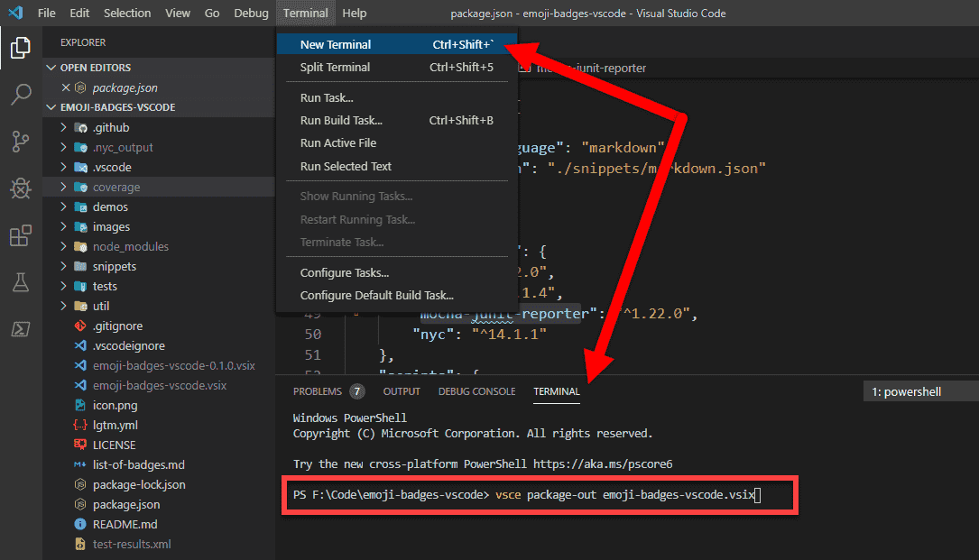Image resolution: width=979 pixels, height=560 pixels.
Task: Click the list-of-badges.md markdown icon
Action: (x=80, y=465)
